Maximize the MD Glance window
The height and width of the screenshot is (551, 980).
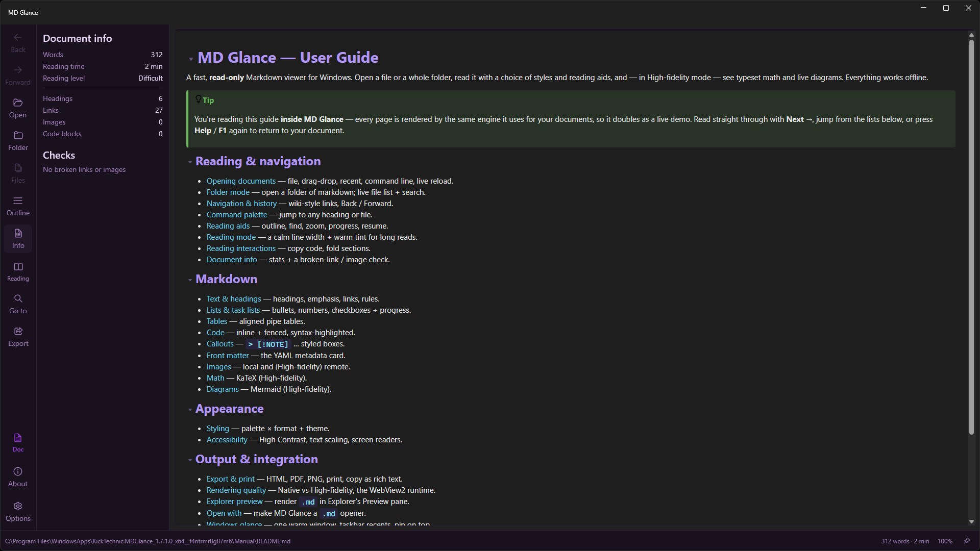pos(946,8)
